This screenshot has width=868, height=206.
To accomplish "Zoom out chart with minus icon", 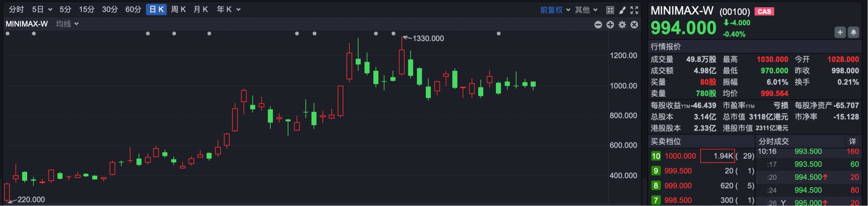I will [x=598, y=24].
